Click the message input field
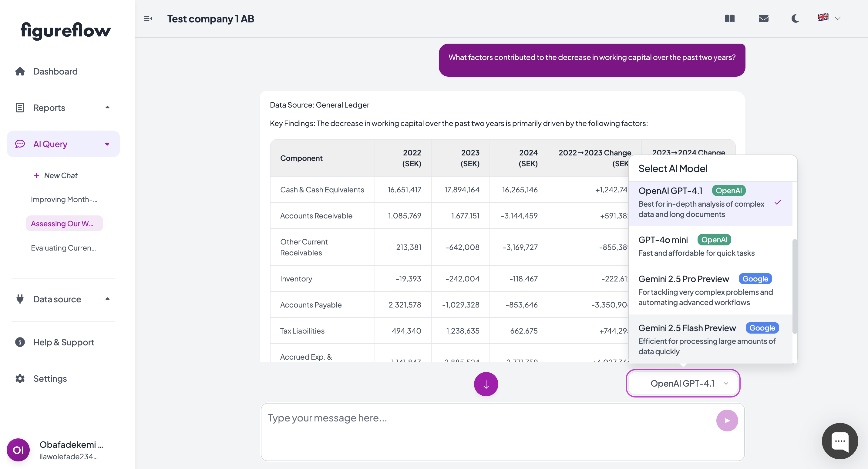 click(x=503, y=432)
